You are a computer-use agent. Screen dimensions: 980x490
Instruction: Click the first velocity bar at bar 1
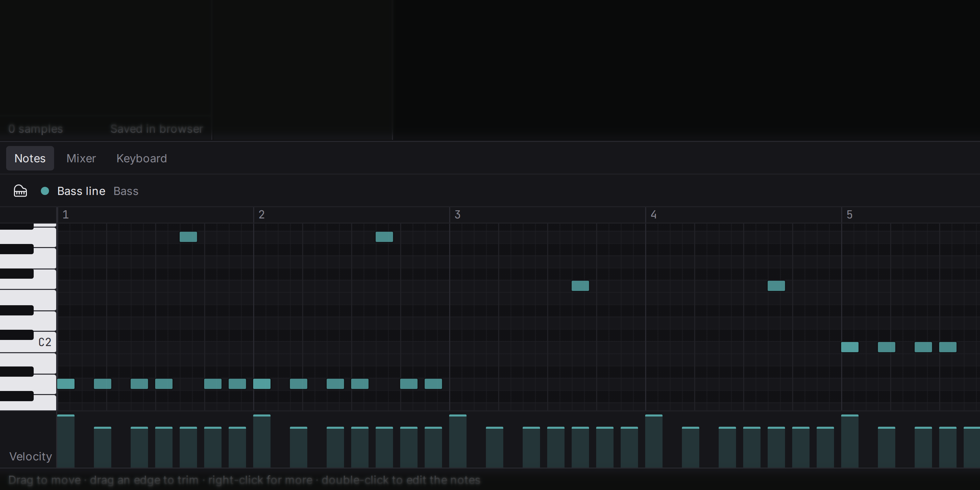point(66,441)
